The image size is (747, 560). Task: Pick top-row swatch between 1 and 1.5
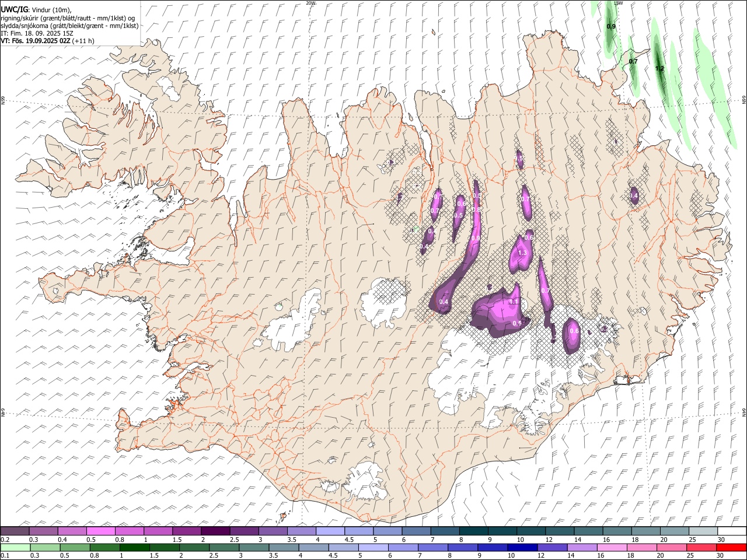point(158,531)
